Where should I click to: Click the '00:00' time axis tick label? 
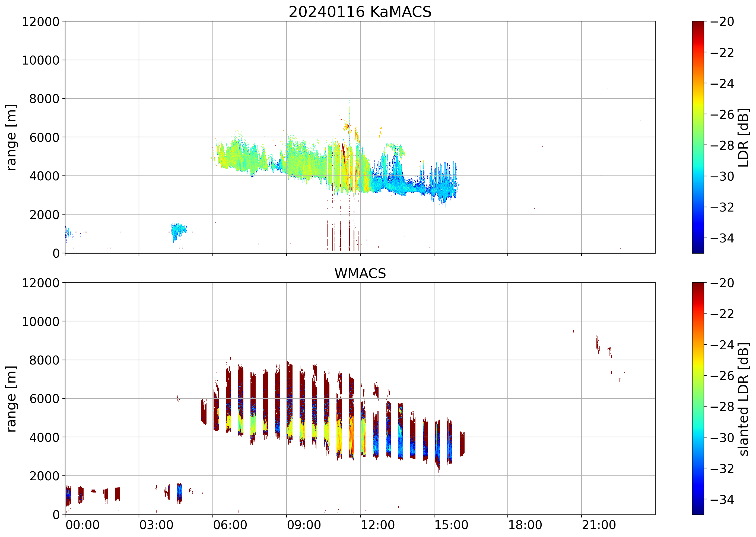82,525
